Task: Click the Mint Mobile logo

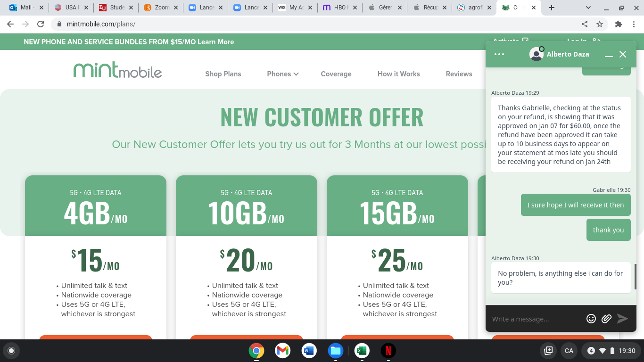Action: [x=117, y=71]
